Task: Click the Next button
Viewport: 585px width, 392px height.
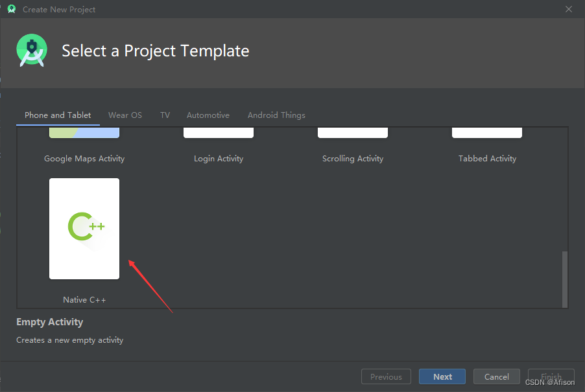Action: (442, 376)
